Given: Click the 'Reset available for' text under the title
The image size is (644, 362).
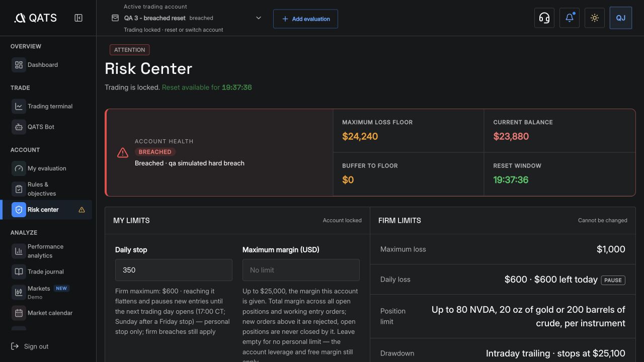Looking at the screenshot, I should [x=191, y=87].
